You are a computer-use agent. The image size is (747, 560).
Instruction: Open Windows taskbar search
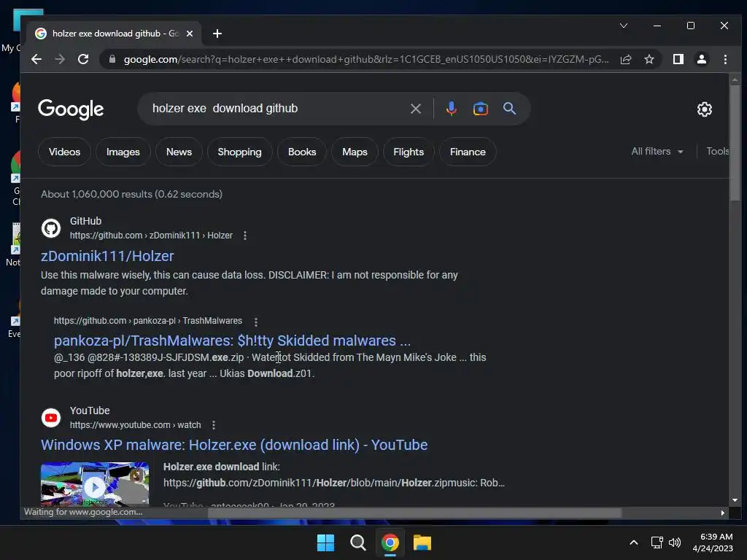coord(357,542)
